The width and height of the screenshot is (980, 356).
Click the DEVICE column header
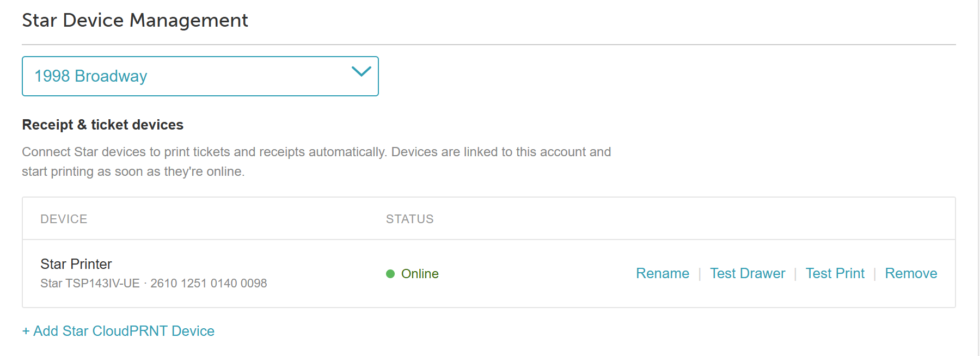(x=64, y=219)
